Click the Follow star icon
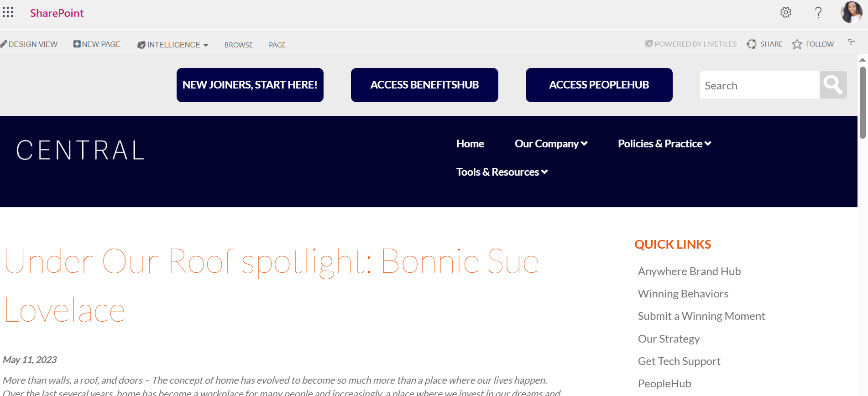The height and width of the screenshot is (396, 868). click(797, 44)
